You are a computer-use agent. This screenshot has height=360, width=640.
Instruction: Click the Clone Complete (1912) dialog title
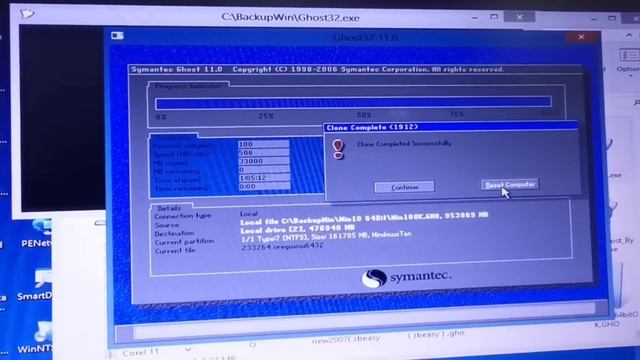point(372,127)
